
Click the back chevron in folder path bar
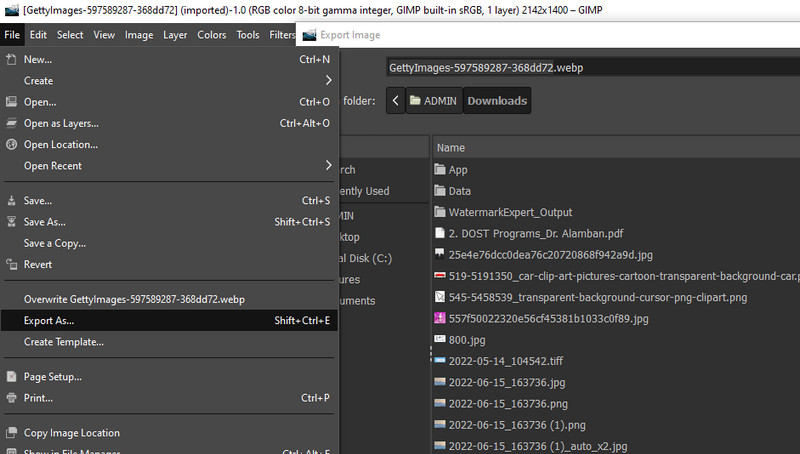coord(396,101)
